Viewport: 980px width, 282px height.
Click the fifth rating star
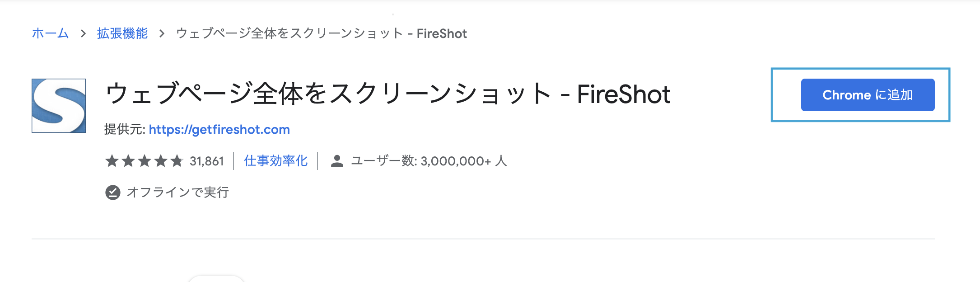click(177, 161)
